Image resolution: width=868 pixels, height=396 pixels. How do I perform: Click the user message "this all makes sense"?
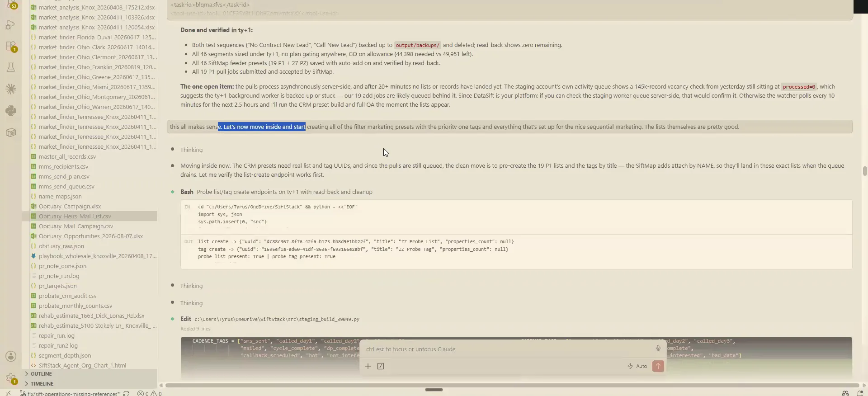(509, 127)
